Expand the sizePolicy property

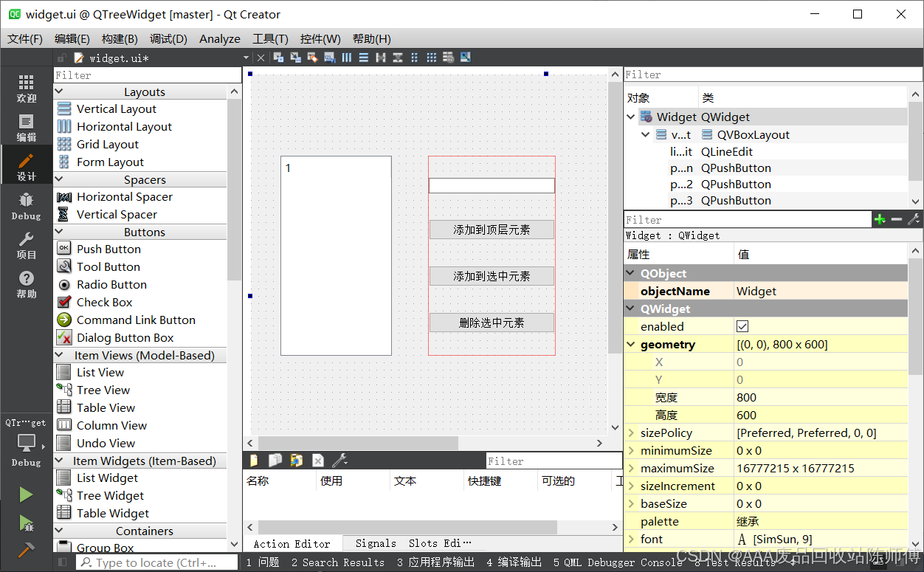pyautogui.click(x=631, y=433)
